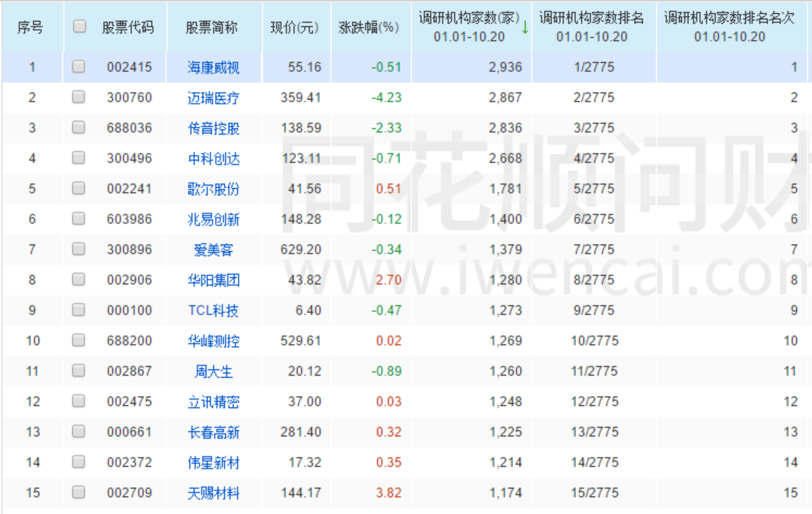Sort by 序号 column header
This screenshot has height=514, width=812.
(x=30, y=28)
